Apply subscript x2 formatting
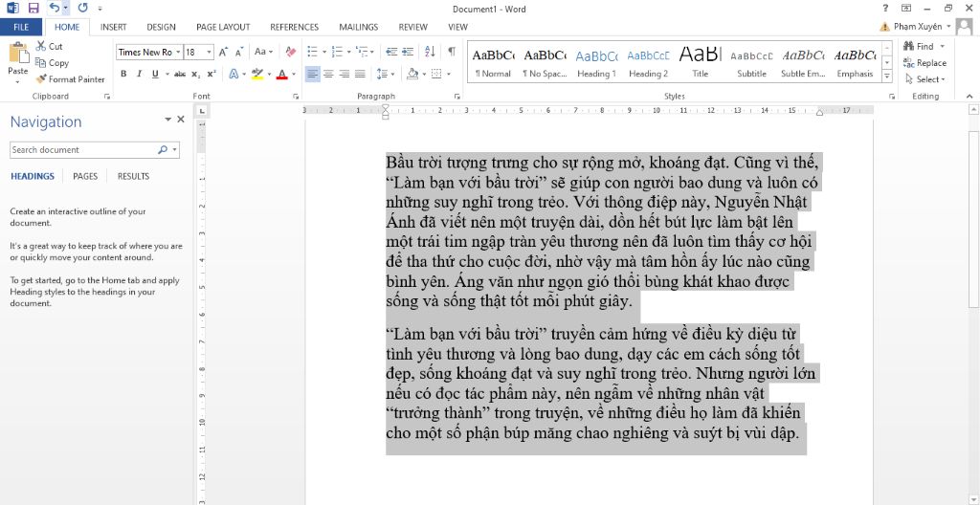Image resolution: width=980 pixels, height=505 pixels. tap(195, 74)
